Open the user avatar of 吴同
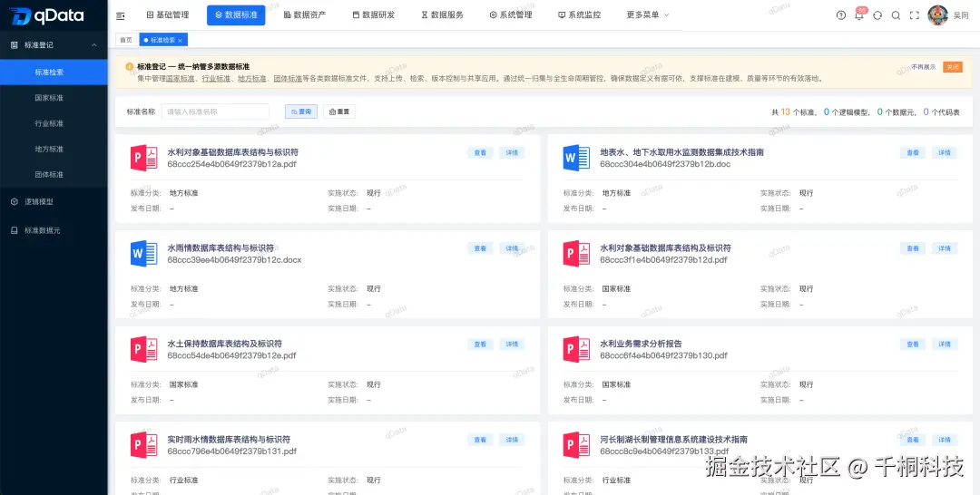The width and height of the screenshot is (980, 495). 937,15
